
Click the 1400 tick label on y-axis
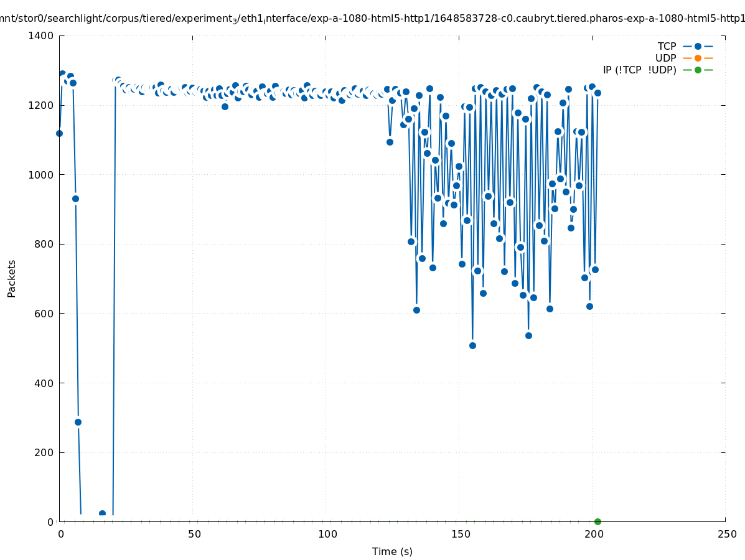(41, 36)
